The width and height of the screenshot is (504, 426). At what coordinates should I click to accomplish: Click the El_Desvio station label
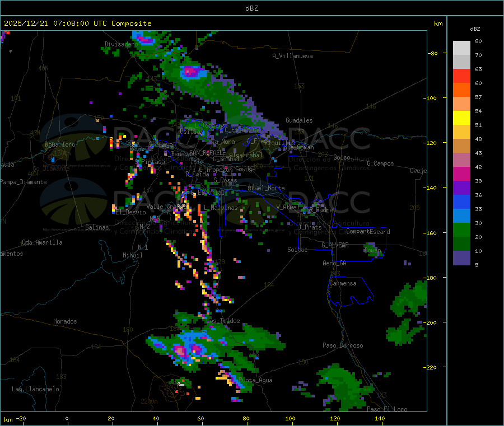click(x=131, y=212)
